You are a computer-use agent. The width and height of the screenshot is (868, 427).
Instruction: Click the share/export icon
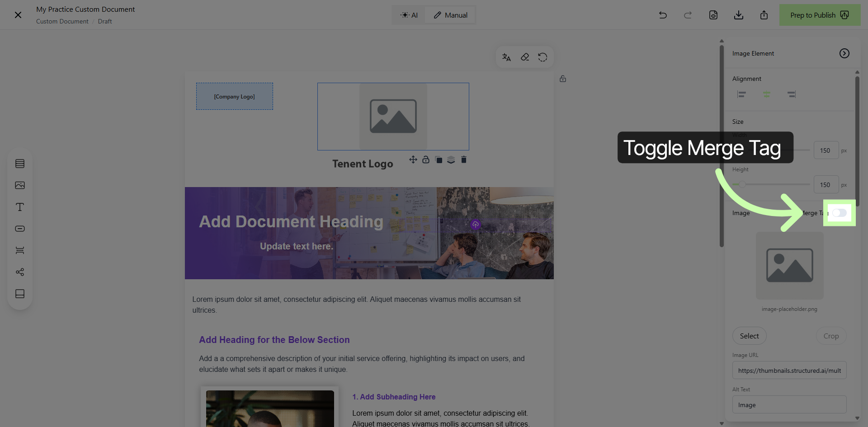click(764, 15)
